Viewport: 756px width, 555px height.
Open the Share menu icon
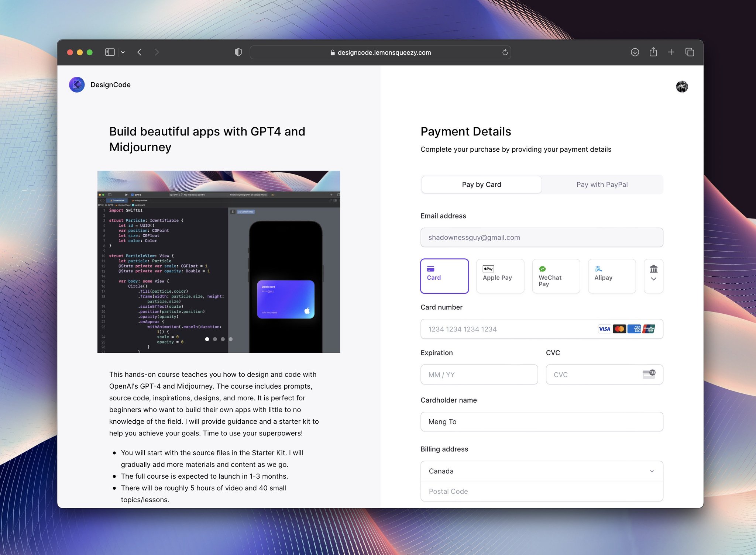click(653, 52)
